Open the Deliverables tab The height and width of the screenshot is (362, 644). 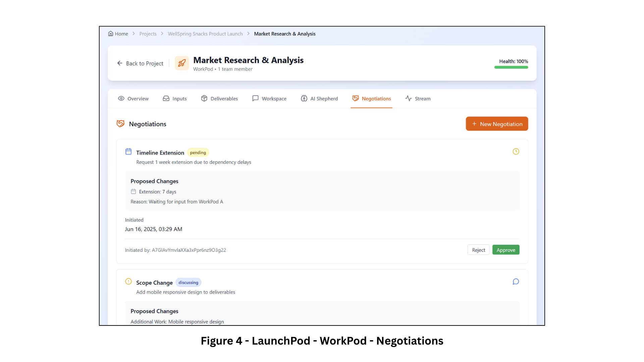[219, 99]
